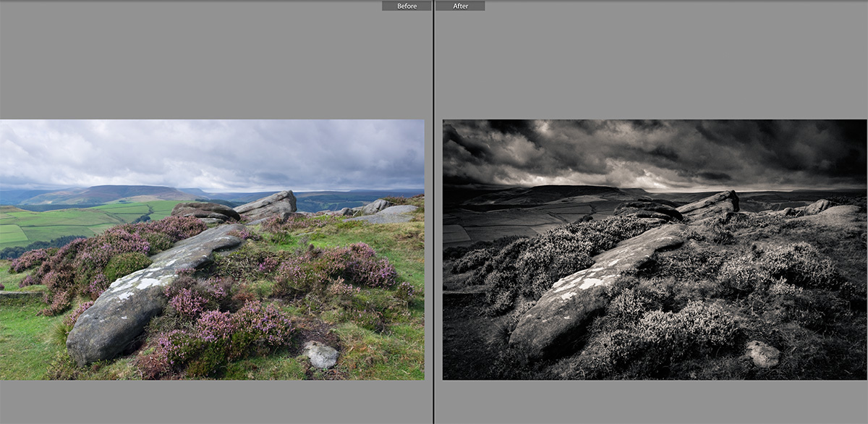Select the black and white After photo
This screenshot has width=868, height=424.
click(654, 250)
